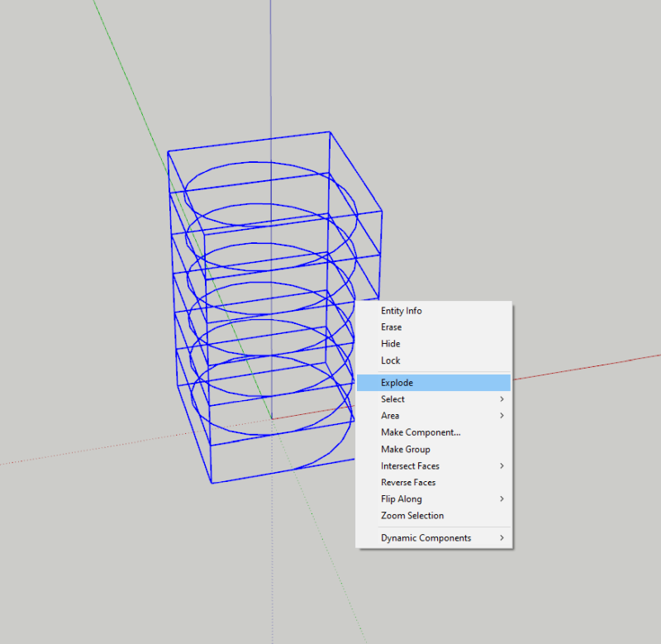Expand the Flip Along submenu arrow

pyautogui.click(x=502, y=499)
